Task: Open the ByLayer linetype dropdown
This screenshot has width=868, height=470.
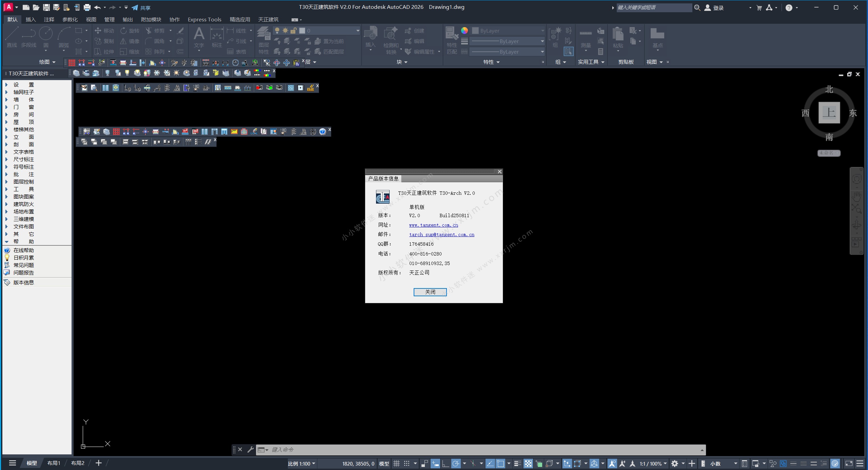Action: pyautogui.click(x=507, y=52)
